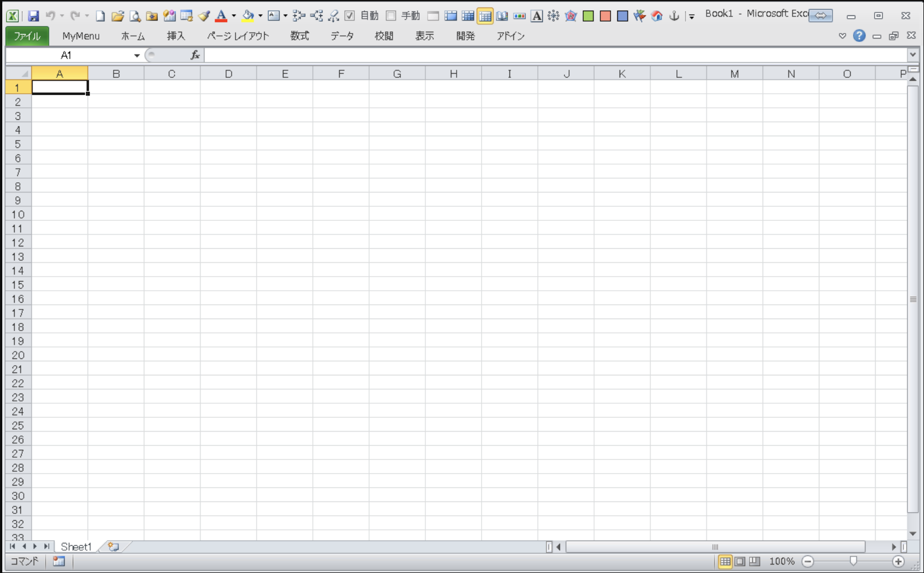Toggle the 自動 (automatic) calculation checkbox

(x=350, y=16)
